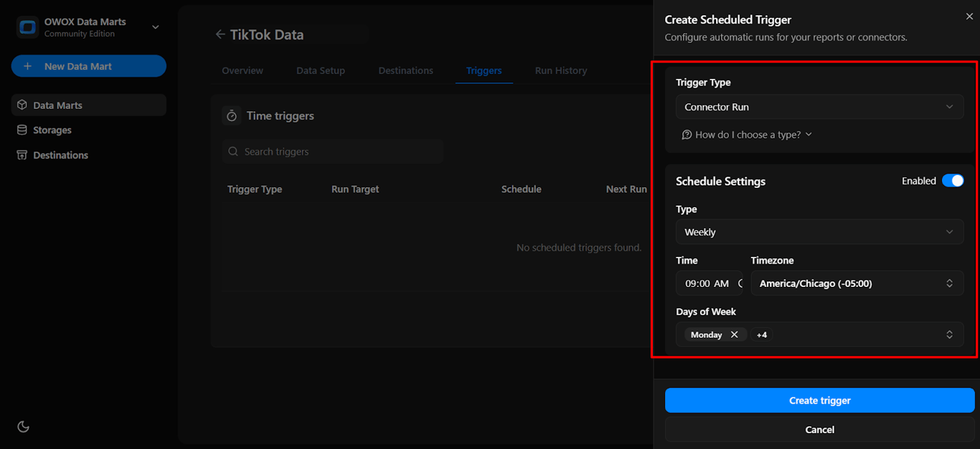Go back using the arrow beside TikTok Data

tap(220, 34)
